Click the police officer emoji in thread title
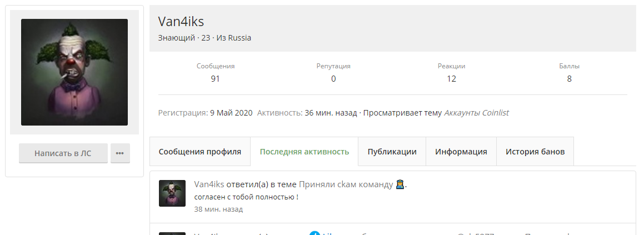Image resolution: width=644 pixels, height=235 pixels. (400, 184)
